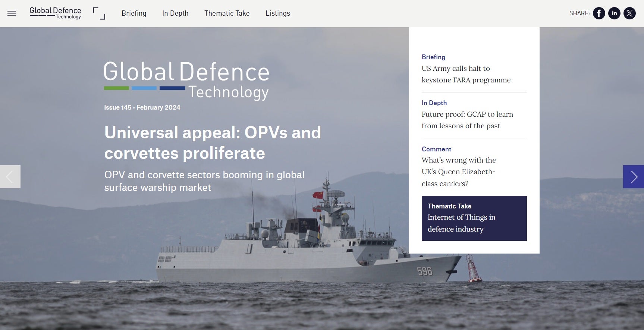Select Thematic Take in navigation bar
The image size is (644, 330).
click(x=227, y=13)
